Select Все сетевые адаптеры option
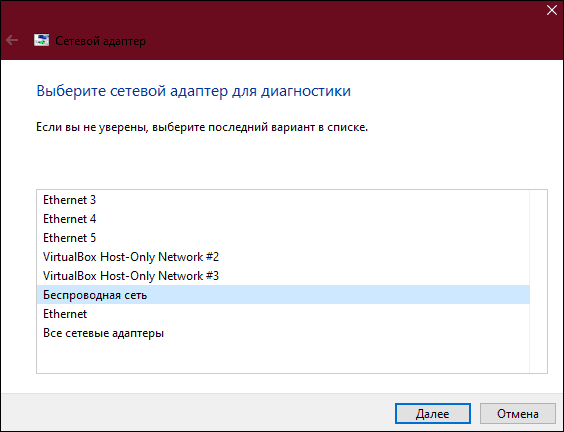 [x=283, y=333]
